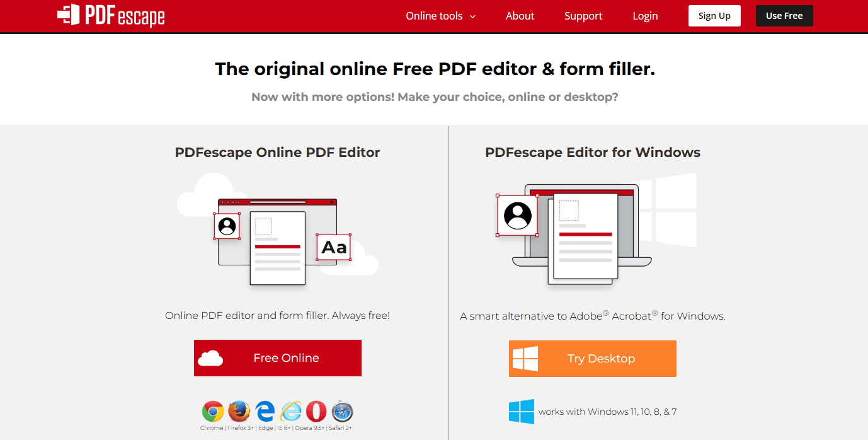868x440 pixels.
Task: Click 'Online PDF editor and form filler. Always free!' text
Action: pyautogui.click(x=278, y=315)
